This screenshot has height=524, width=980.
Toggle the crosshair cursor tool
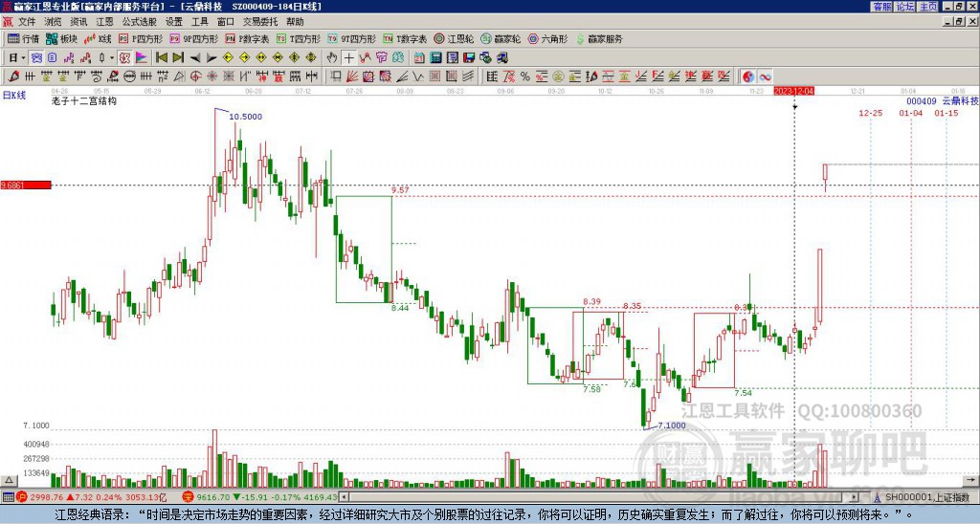coord(348,58)
